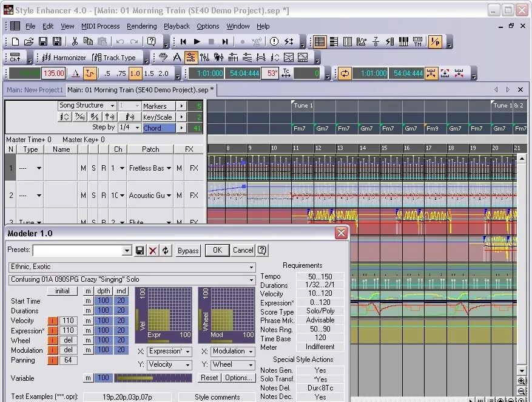Viewport: 532px width, 402px height.
Task: Select the Modeler sliders icon
Action: (190, 57)
